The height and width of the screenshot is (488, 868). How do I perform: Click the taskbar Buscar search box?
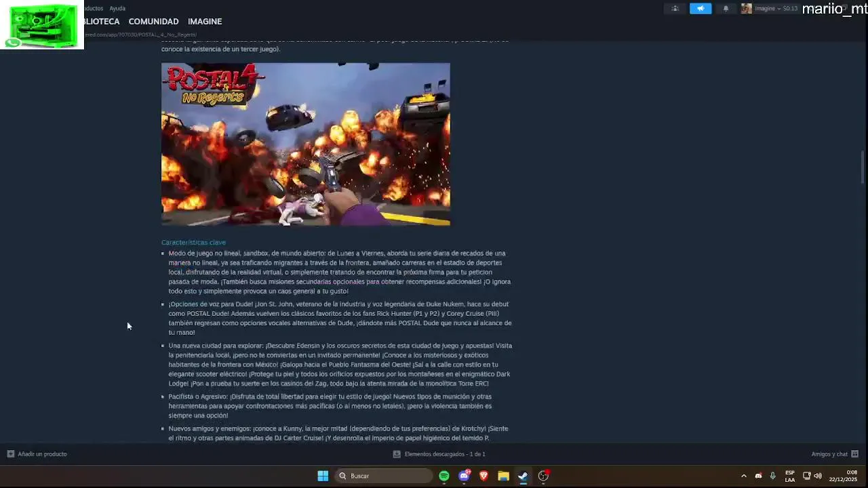[384, 476]
